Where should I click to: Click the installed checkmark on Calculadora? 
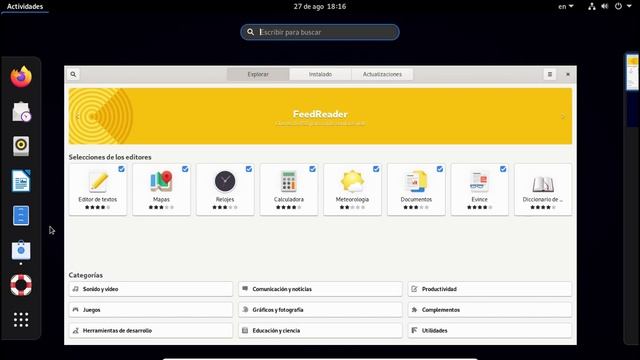pyautogui.click(x=312, y=169)
